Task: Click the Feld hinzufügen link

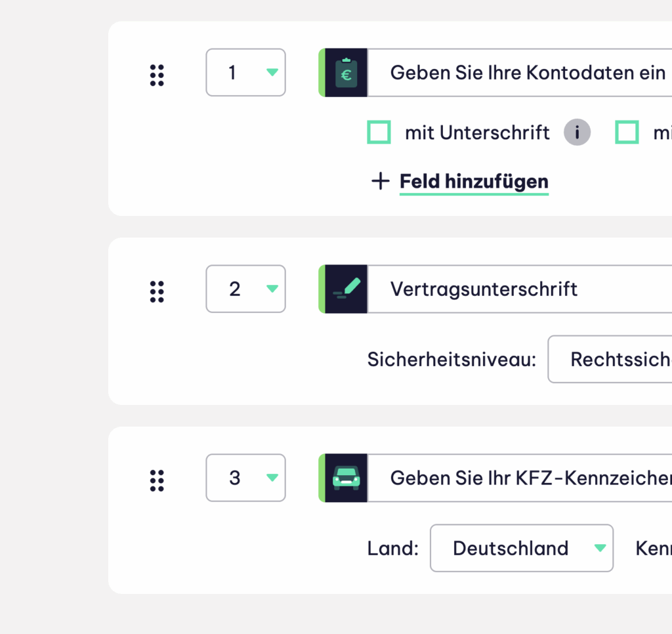Action: pos(474,182)
